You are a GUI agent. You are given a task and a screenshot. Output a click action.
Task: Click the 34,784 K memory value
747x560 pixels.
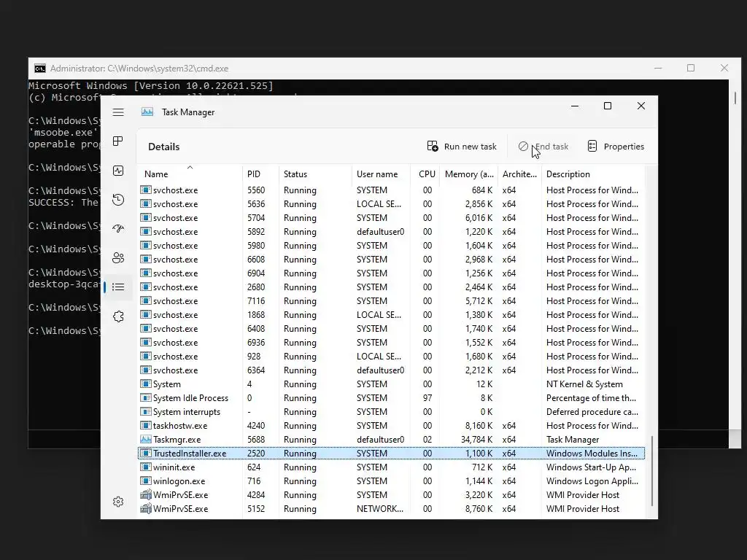coord(476,440)
